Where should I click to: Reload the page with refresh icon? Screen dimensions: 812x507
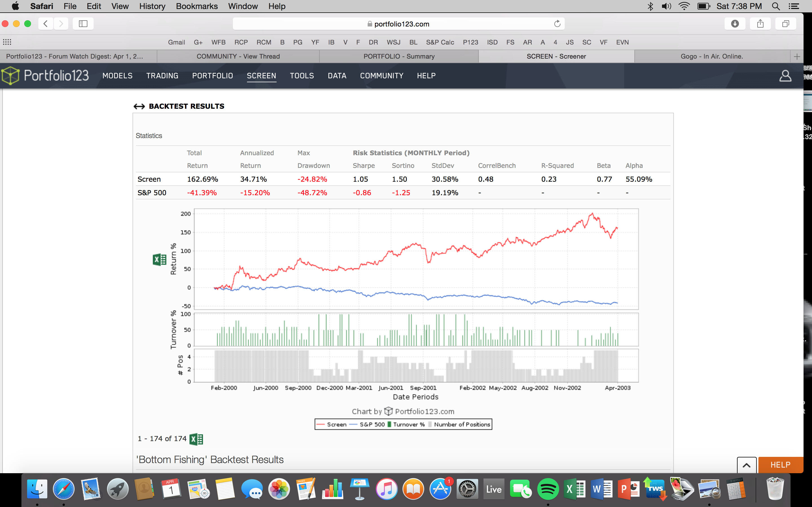click(557, 23)
